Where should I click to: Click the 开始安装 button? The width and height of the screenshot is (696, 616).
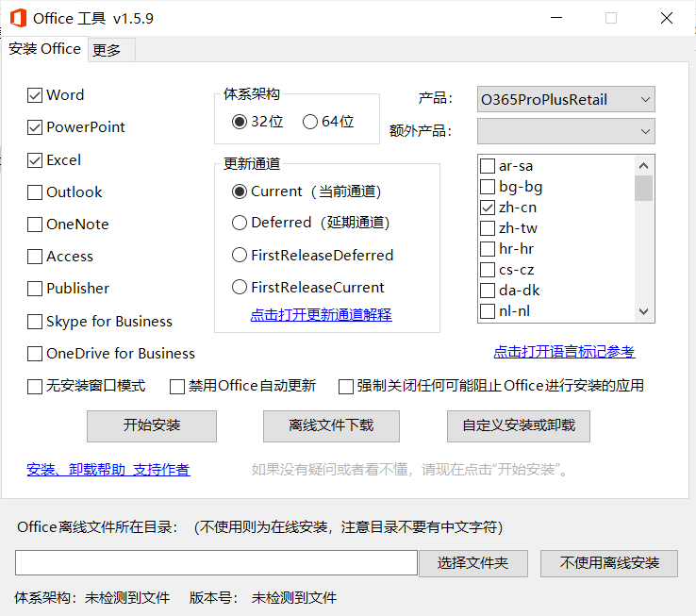[x=152, y=425]
